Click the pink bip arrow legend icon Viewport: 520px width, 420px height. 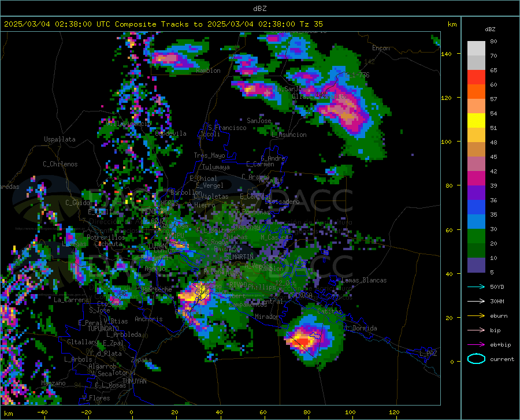[476, 330]
